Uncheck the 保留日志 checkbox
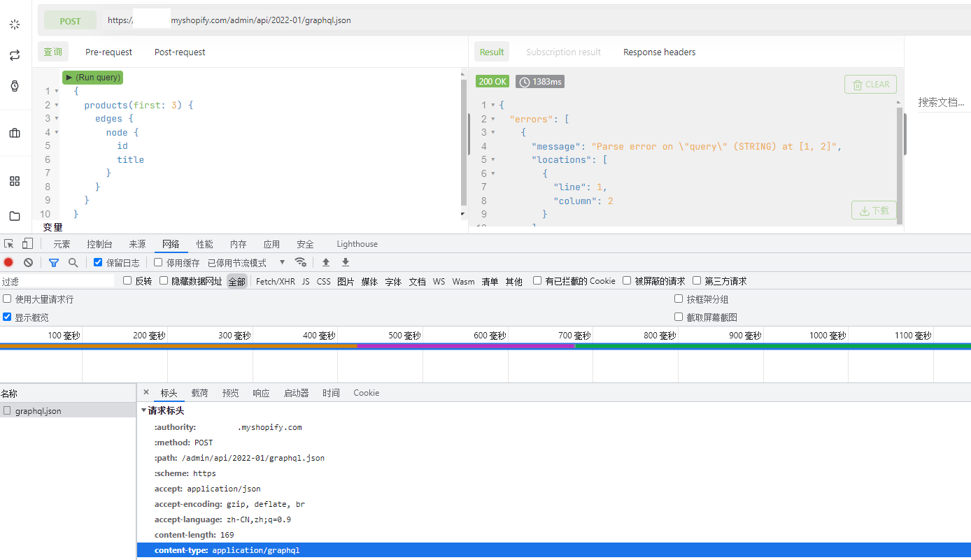The image size is (971, 560). (98, 263)
